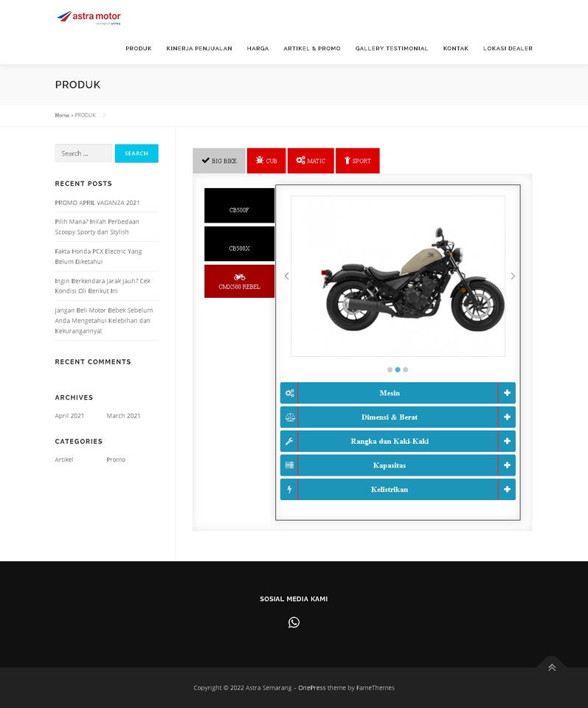Open LOKASI DEALER menu item
This screenshot has width=588, height=708.
(508, 49)
